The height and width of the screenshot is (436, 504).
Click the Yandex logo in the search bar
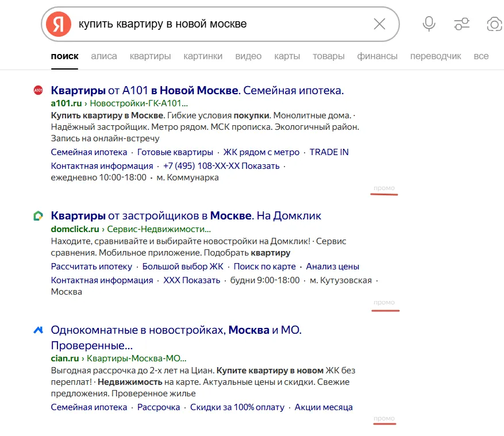tap(59, 24)
